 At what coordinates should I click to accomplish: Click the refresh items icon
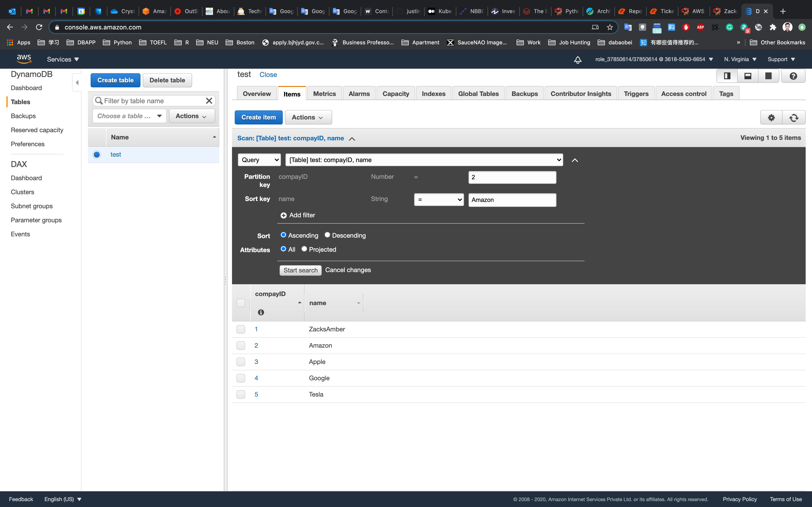pyautogui.click(x=794, y=118)
